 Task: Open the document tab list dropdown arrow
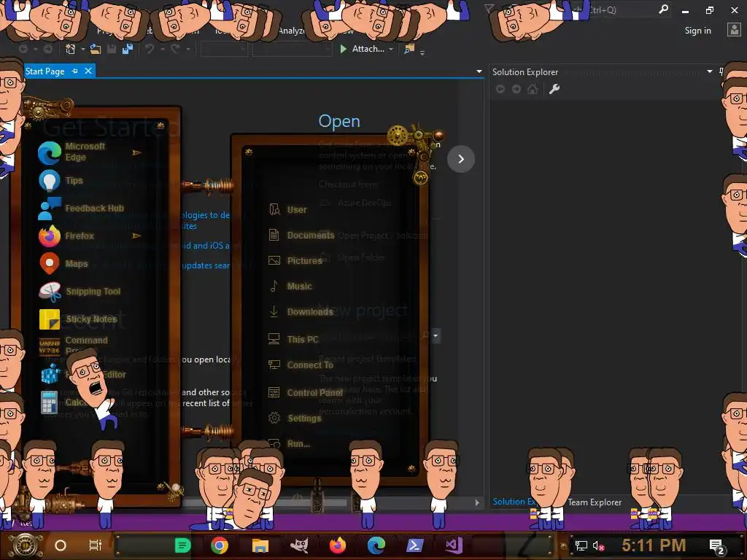(479, 71)
